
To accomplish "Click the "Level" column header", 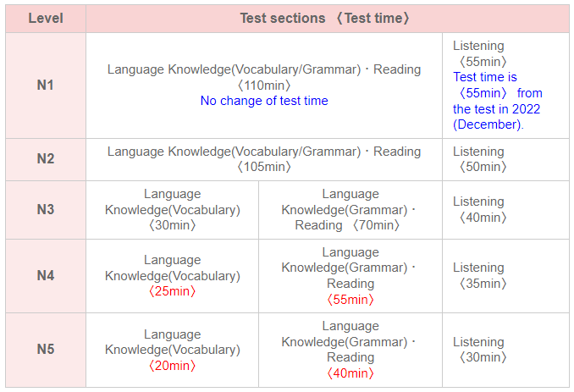I will 45,18.
